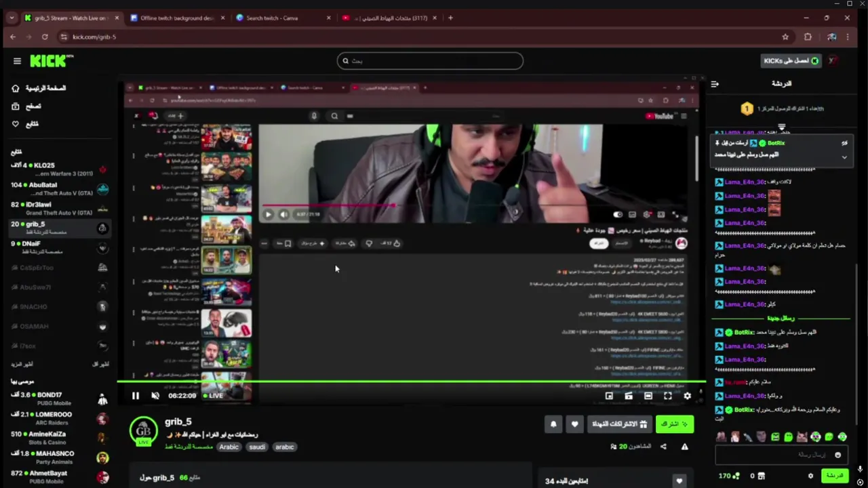Screen dimensions: 868x488
Task: Open stream player settings gear
Action: pos(687,396)
